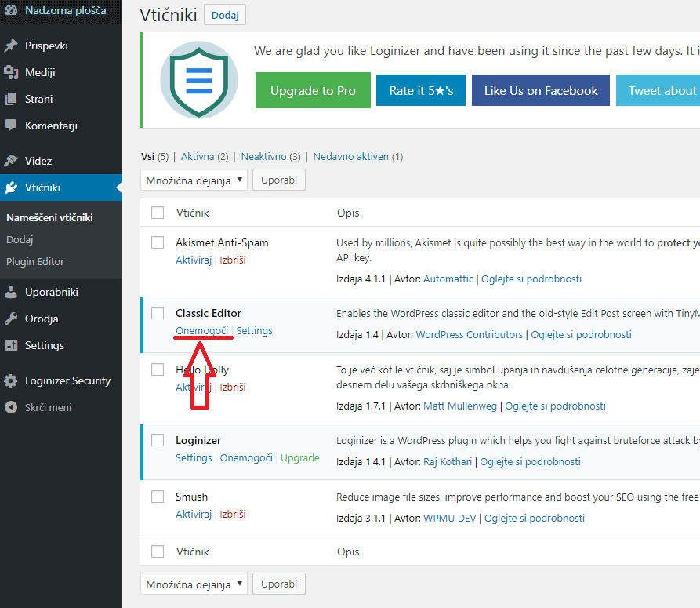This screenshot has width=700, height=608.
Task: Click the Prispevki pin icon
Action: click(x=11, y=46)
